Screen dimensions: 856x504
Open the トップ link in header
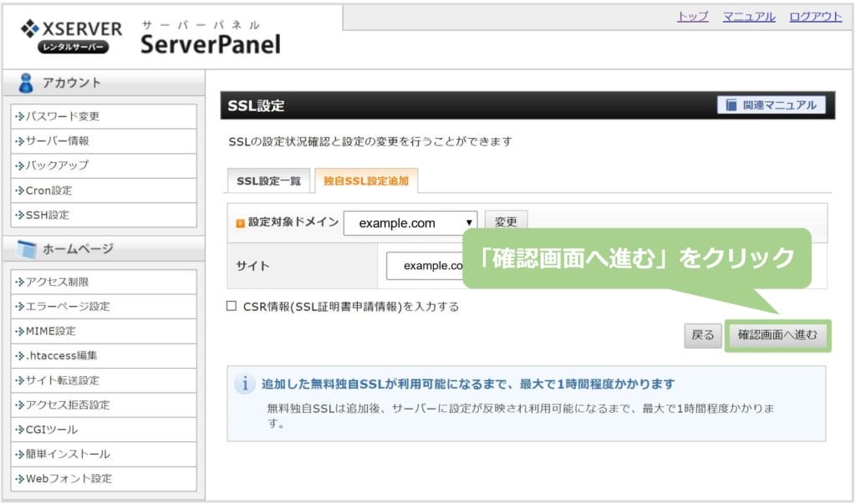pos(692,17)
